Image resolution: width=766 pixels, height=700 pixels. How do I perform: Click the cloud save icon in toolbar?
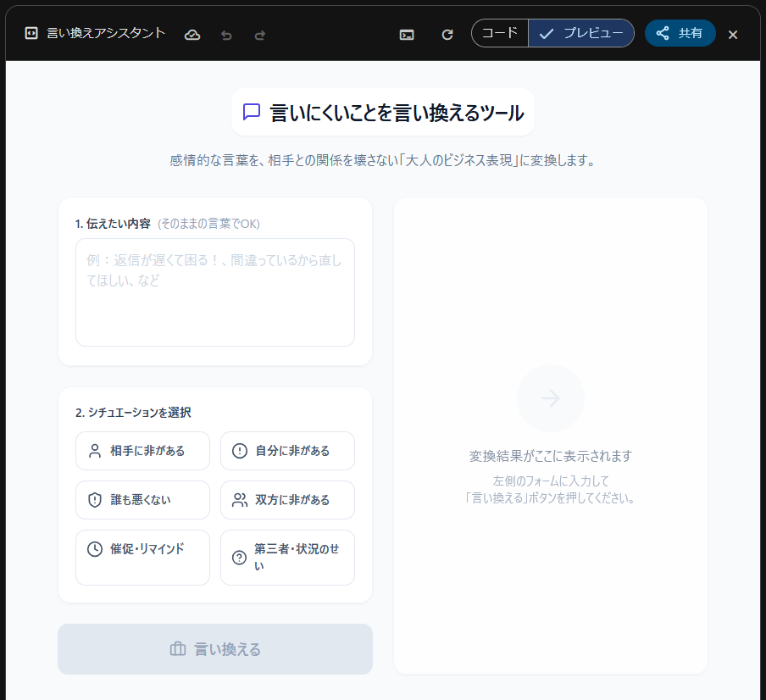coord(192,34)
